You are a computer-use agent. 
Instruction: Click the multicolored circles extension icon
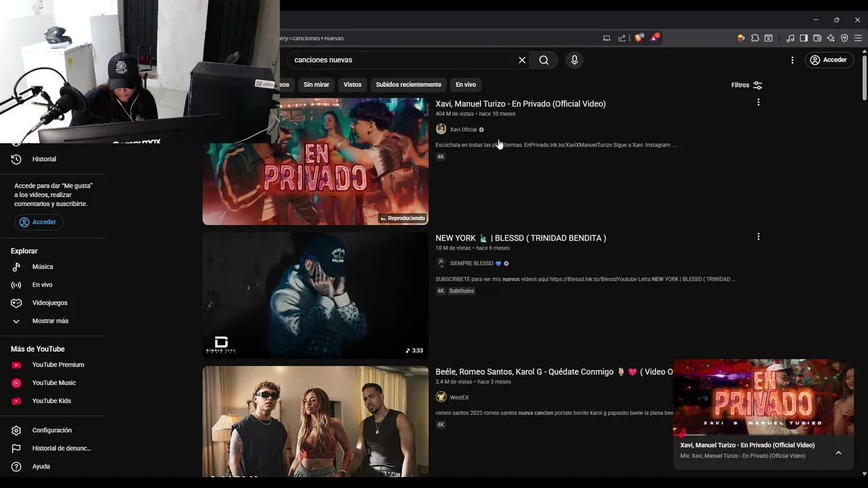[x=741, y=38]
